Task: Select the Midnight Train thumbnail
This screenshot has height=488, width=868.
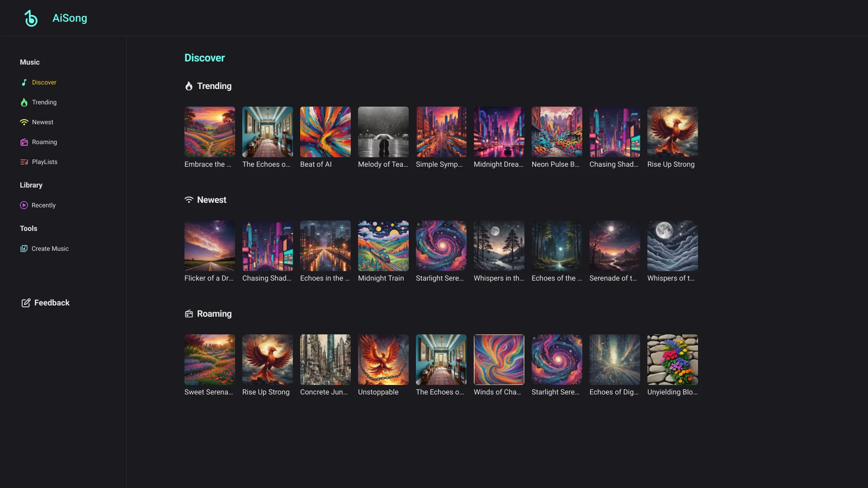Action: point(383,246)
